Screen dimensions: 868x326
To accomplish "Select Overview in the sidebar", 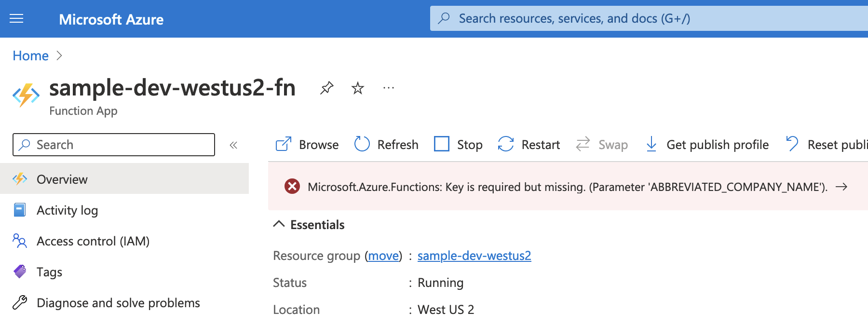I will pos(62,179).
